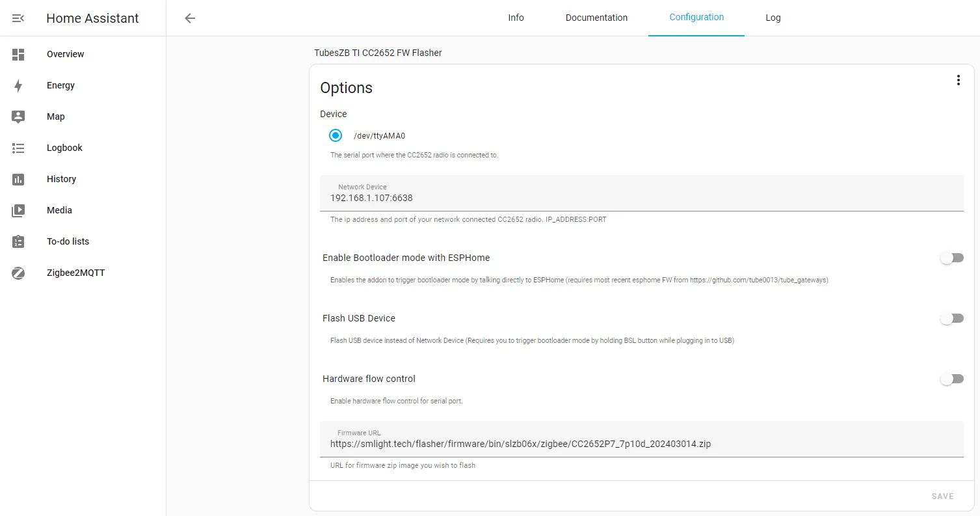Open the Energy lightning icon

[x=18, y=86]
